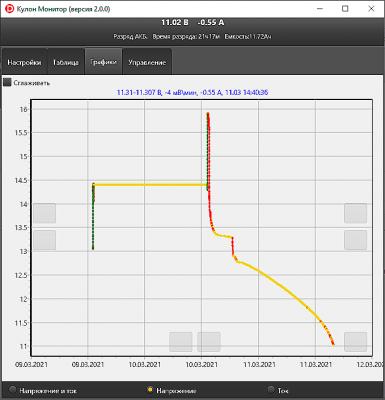Switch to the Таблица tab

click(66, 62)
